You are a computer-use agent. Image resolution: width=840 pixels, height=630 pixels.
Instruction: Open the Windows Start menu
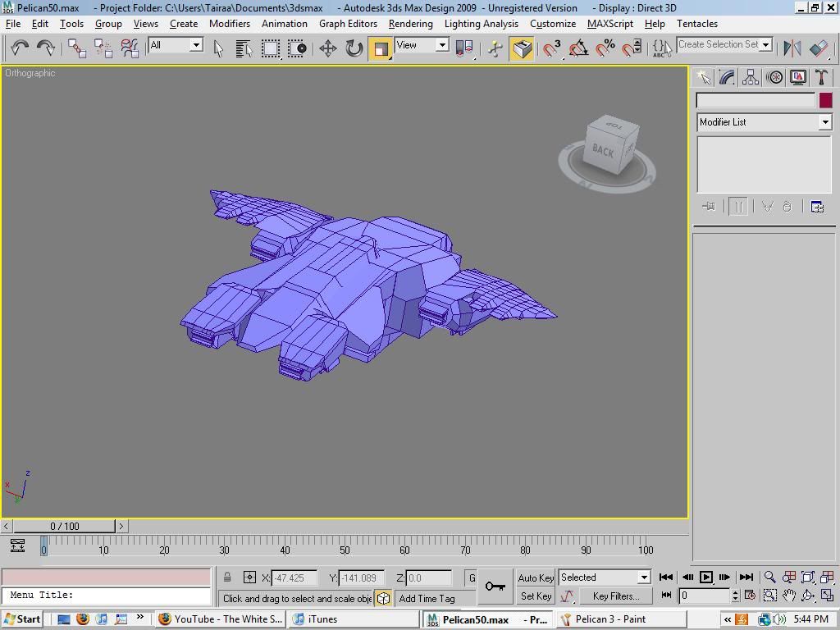click(x=22, y=619)
